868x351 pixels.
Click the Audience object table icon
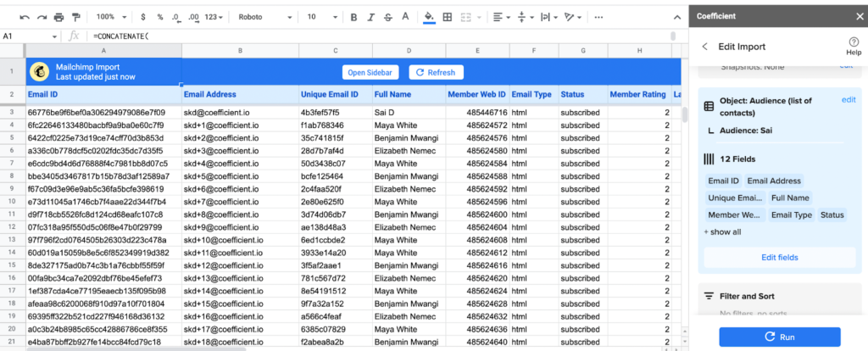pos(709,106)
